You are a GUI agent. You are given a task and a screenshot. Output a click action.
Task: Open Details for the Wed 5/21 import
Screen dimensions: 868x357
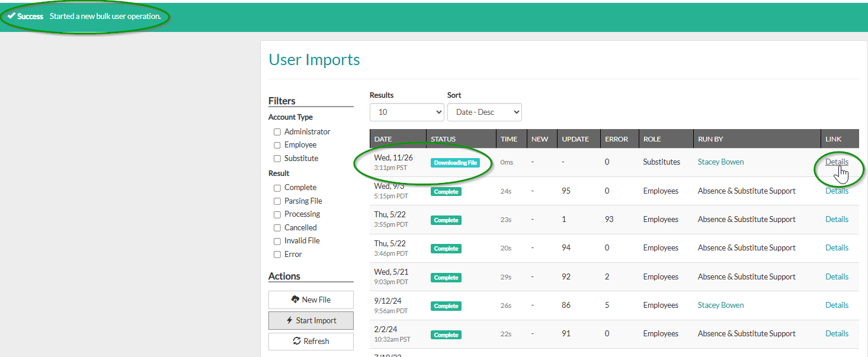pyautogui.click(x=837, y=276)
